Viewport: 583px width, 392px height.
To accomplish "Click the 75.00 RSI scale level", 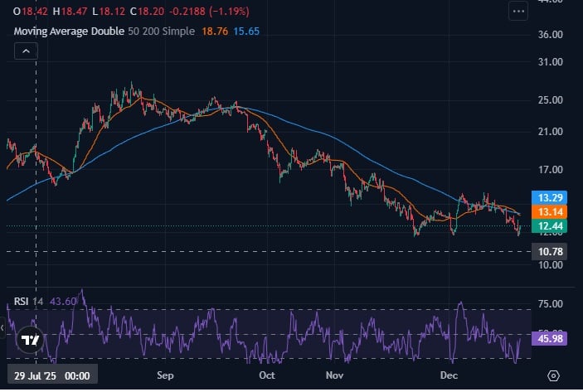I will (x=551, y=304).
